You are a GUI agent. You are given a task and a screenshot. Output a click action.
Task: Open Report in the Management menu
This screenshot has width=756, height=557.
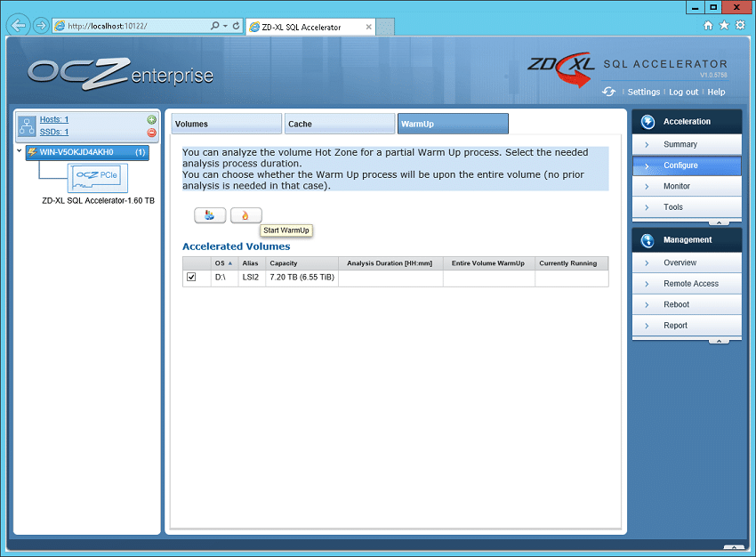point(687,326)
